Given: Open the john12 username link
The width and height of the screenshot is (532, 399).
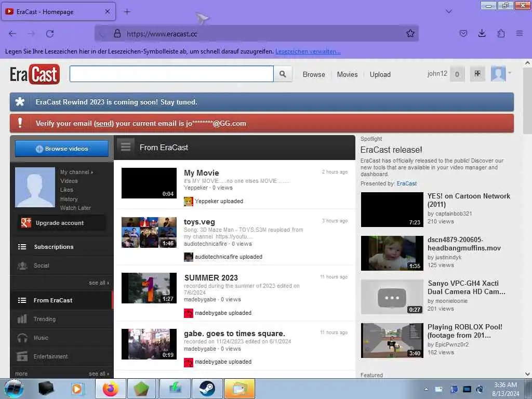Looking at the screenshot, I should click(x=437, y=74).
